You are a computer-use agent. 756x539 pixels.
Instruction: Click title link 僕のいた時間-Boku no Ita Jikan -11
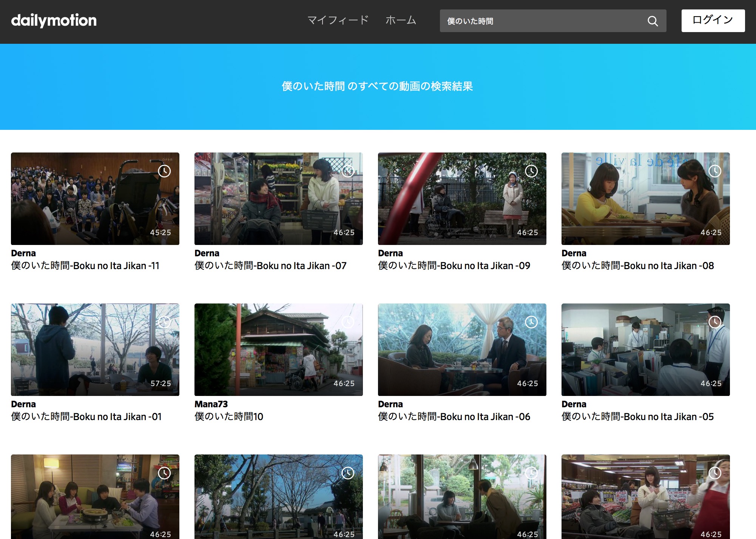coord(85,266)
